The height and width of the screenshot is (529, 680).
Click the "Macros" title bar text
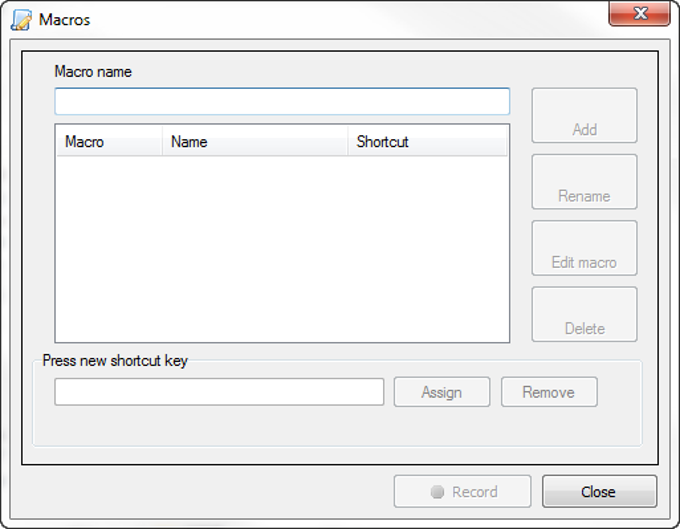[x=64, y=20]
